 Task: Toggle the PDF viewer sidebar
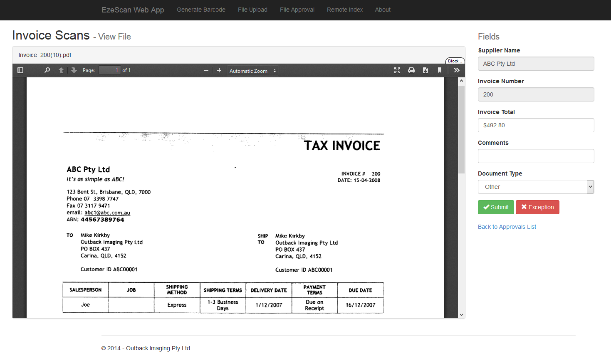[x=20, y=70]
